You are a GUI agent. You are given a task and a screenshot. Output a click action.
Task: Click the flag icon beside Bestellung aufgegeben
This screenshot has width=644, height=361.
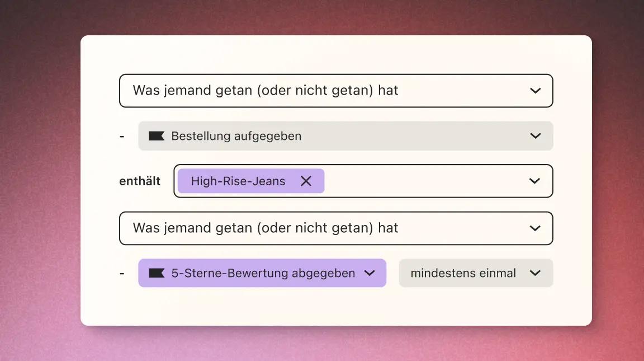(157, 135)
